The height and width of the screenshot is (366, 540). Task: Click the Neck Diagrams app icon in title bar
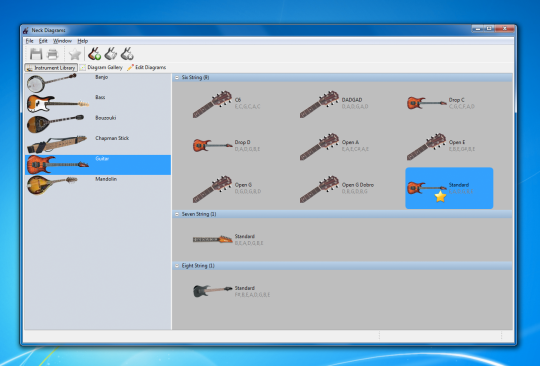tap(26, 30)
